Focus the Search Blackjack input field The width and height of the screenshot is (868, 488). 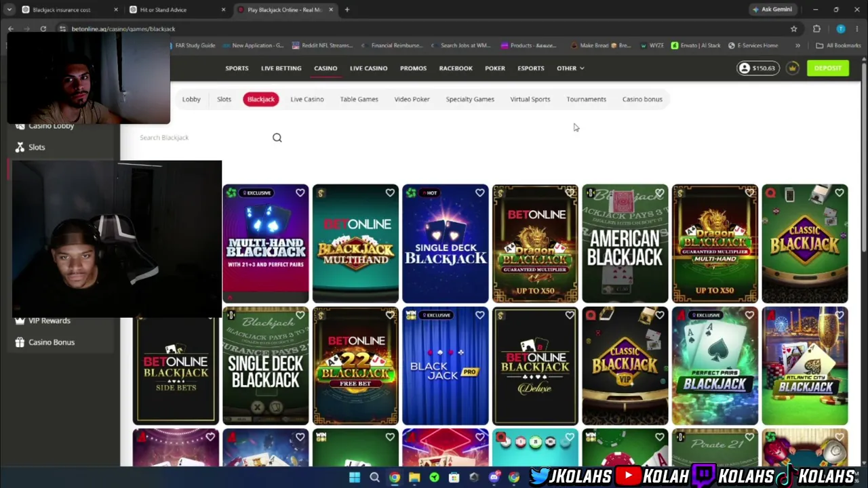203,138
